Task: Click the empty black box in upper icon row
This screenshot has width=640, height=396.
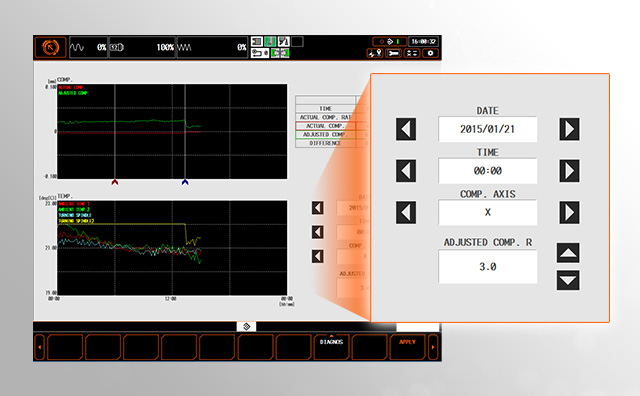Action: [297, 41]
